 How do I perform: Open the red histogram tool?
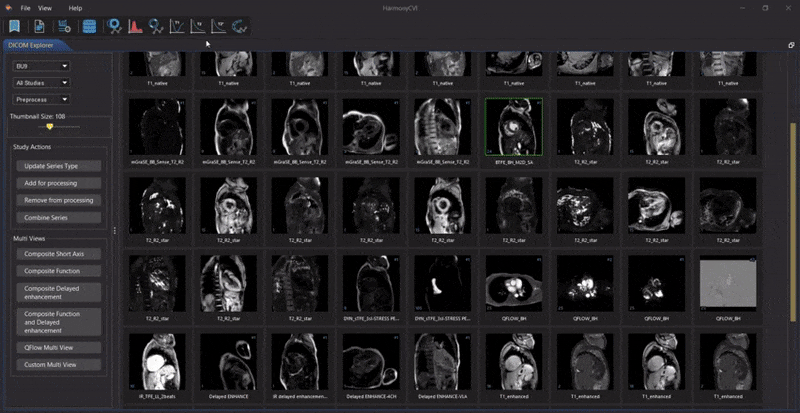click(x=135, y=26)
